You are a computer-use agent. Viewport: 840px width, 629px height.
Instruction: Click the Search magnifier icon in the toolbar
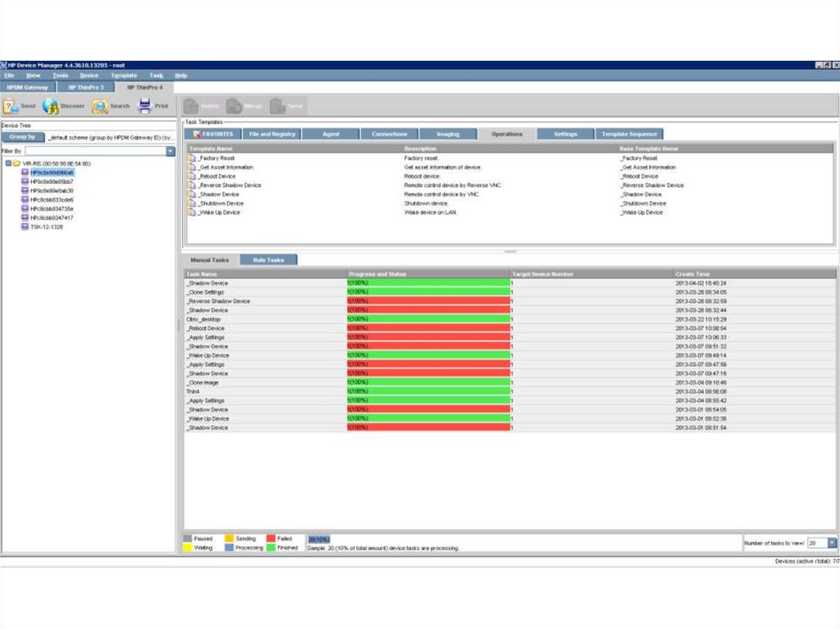coord(99,106)
